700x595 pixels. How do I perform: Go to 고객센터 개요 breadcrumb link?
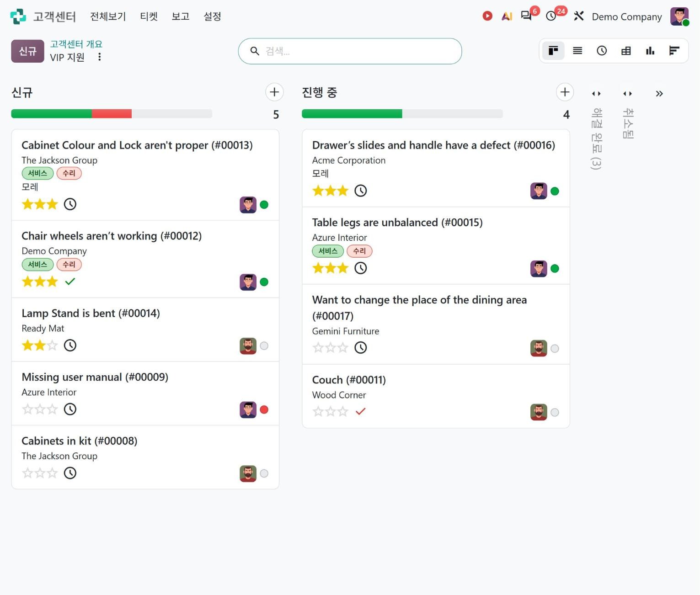pyautogui.click(x=76, y=44)
